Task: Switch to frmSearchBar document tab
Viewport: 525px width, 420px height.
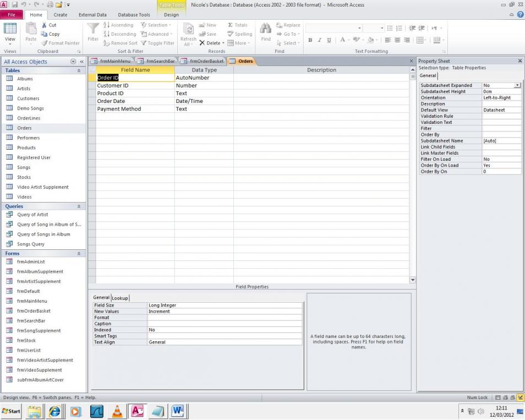Action: point(157,61)
